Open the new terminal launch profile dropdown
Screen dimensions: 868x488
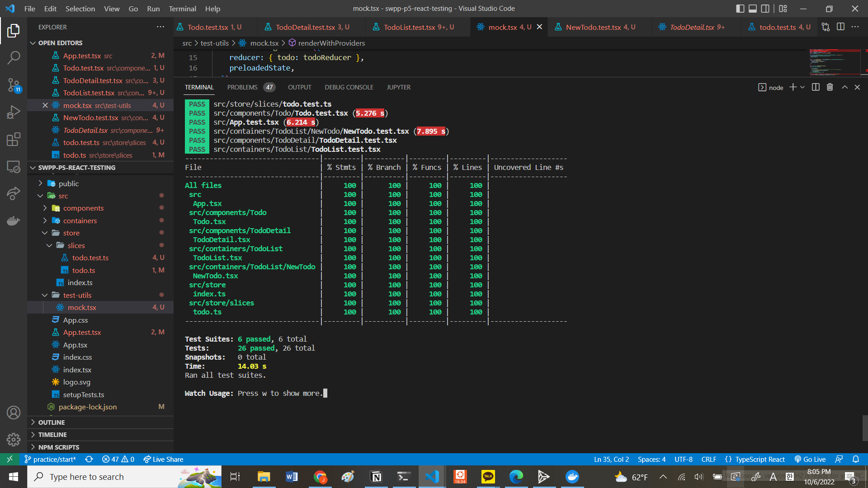pyautogui.click(x=802, y=87)
